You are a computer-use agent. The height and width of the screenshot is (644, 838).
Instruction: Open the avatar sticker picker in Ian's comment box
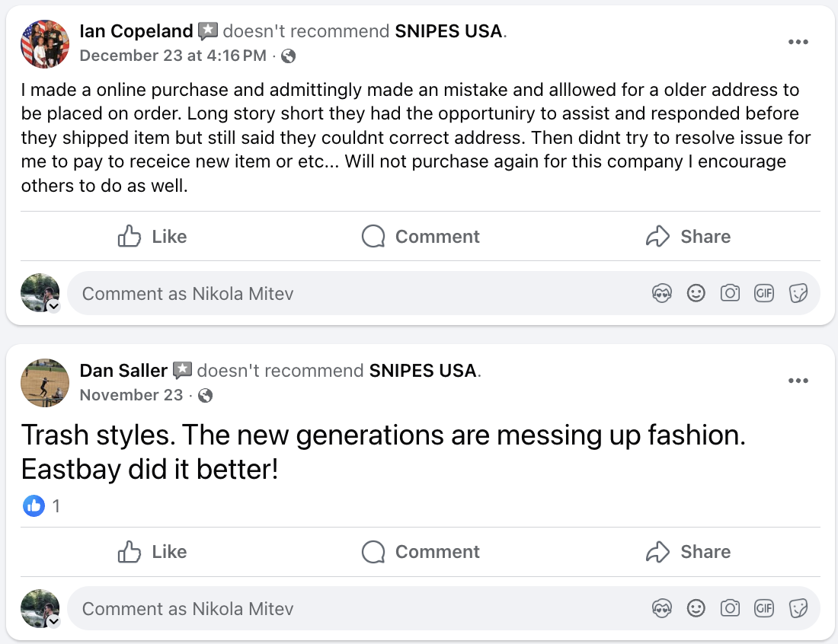[x=662, y=292]
